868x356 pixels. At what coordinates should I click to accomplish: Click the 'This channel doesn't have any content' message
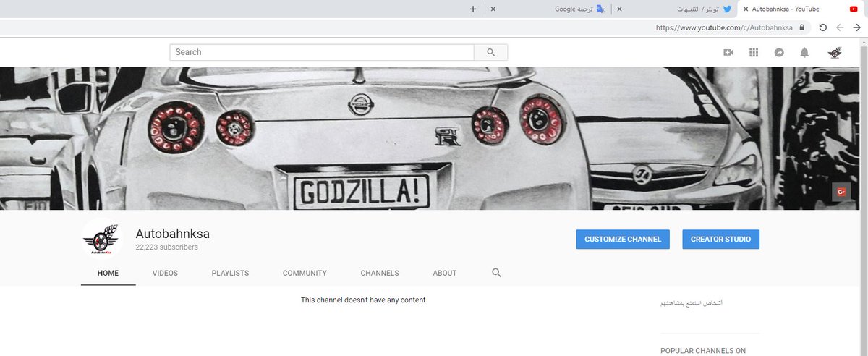[363, 300]
